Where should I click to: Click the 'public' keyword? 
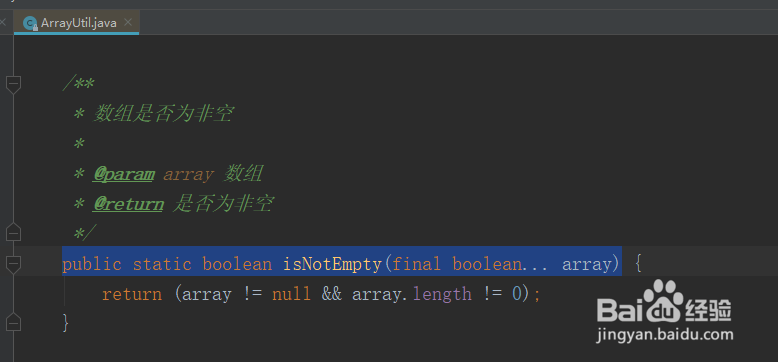click(x=92, y=264)
